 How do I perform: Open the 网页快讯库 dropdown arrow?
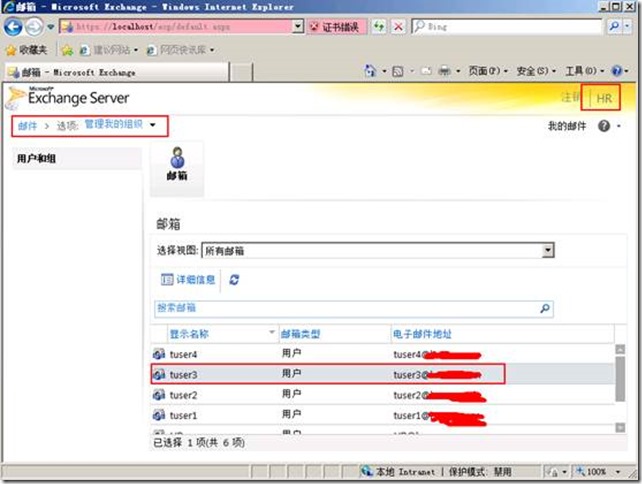pyautogui.click(x=212, y=50)
